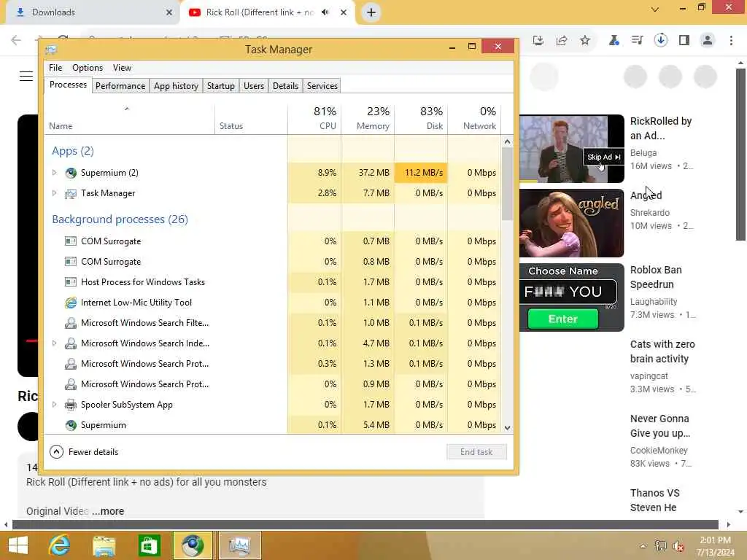The height and width of the screenshot is (560, 747).
Task: Click the Task Manager taskbar icon
Action: coord(240,545)
